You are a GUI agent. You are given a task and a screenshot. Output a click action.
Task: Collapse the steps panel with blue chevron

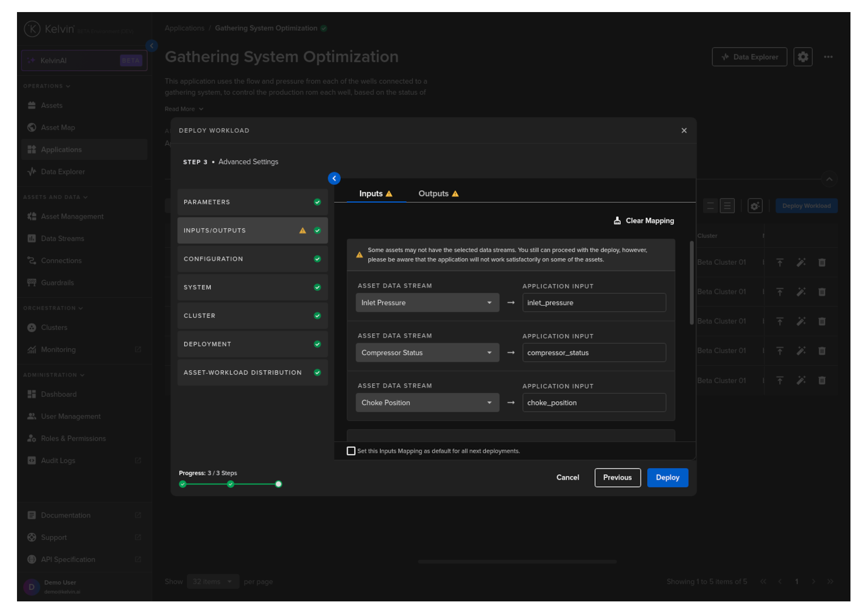[334, 178]
